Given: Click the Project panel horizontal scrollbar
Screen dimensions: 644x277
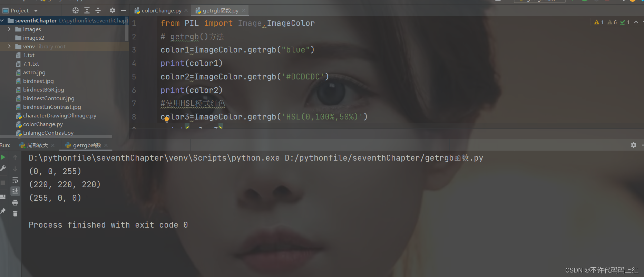Looking at the screenshot, I should (x=56, y=136).
